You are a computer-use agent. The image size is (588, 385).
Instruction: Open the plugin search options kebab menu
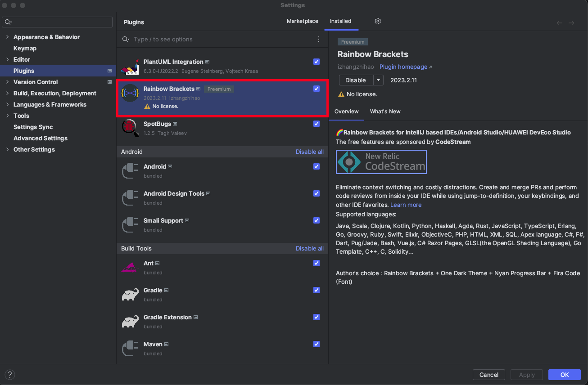pyautogui.click(x=319, y=39)
